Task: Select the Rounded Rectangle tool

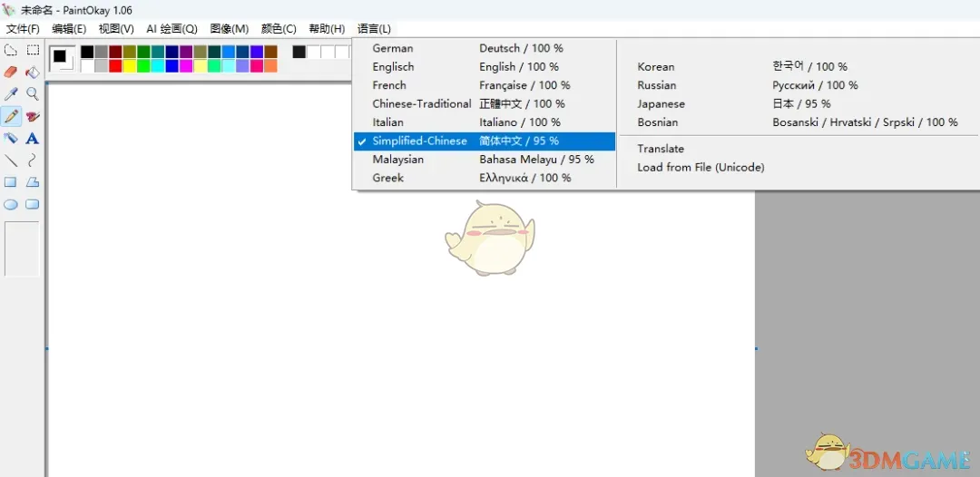Action: (33, 204)
